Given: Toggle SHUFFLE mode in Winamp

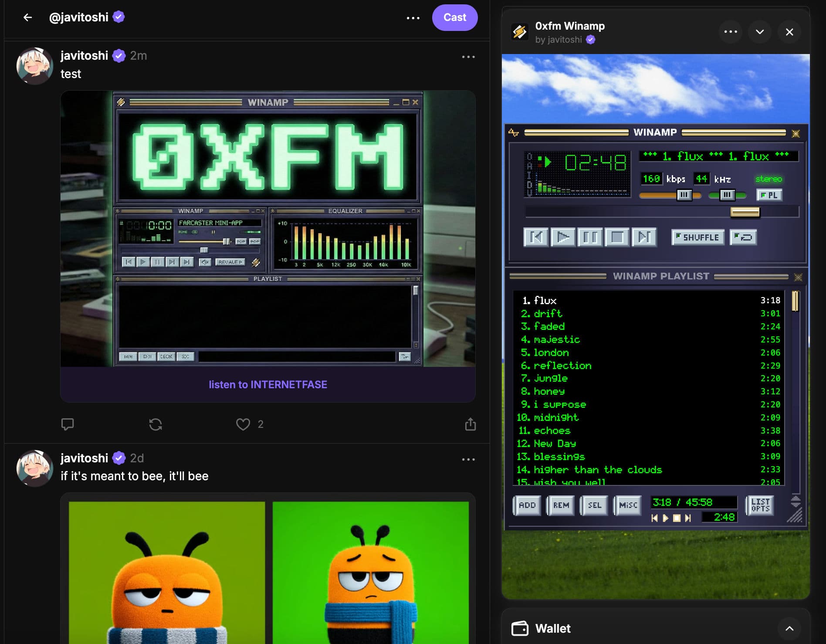Looking at the screenshot, I should point(697,237).
